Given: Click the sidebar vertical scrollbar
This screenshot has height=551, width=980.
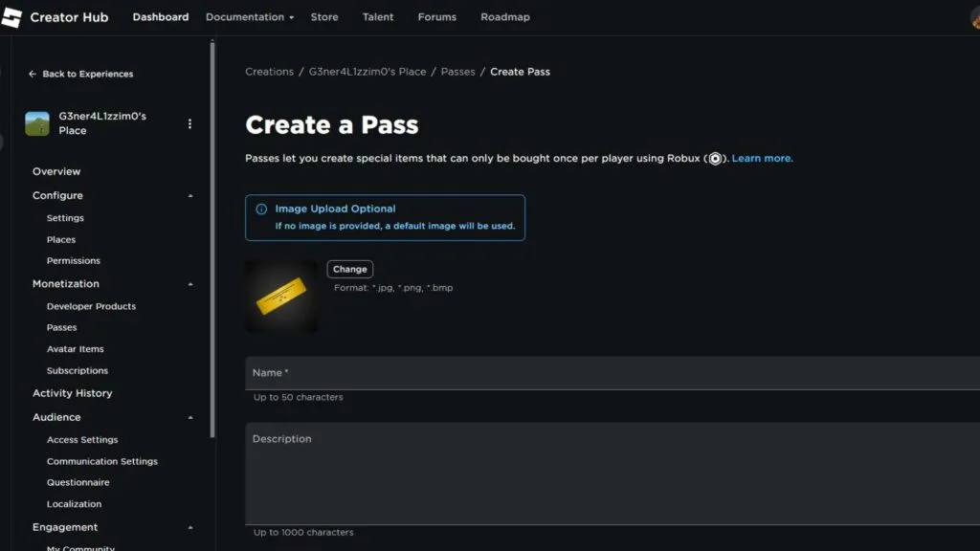Looking at the screenshot, I should pos(212,238).
